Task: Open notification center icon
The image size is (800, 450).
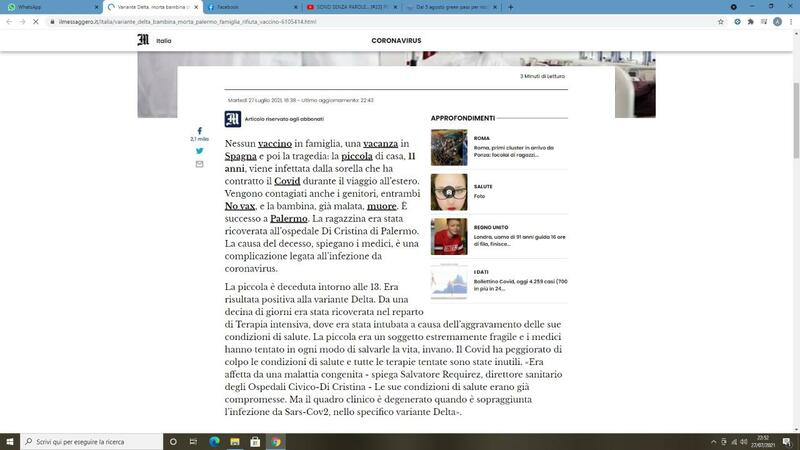Action: (787, 442)
